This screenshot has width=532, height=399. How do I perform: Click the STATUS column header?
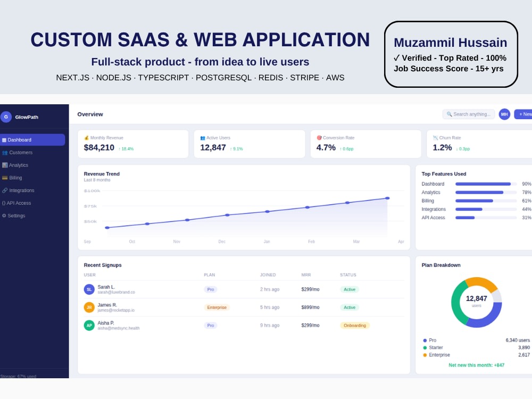tap(348, 275)
